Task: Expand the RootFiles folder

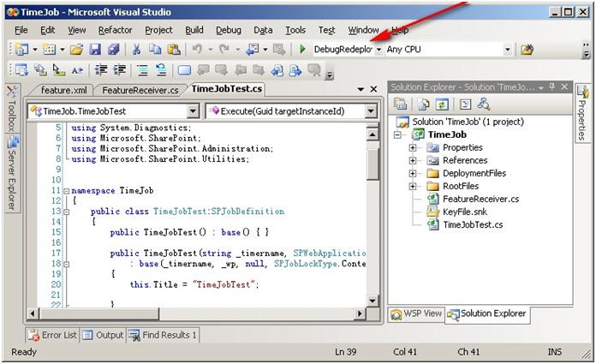Action: 413,187
